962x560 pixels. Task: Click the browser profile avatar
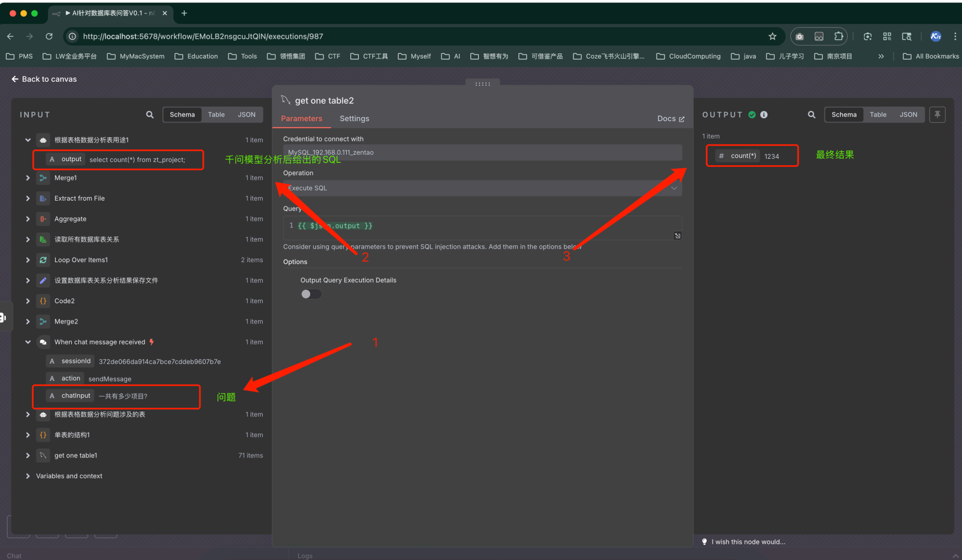936,37
